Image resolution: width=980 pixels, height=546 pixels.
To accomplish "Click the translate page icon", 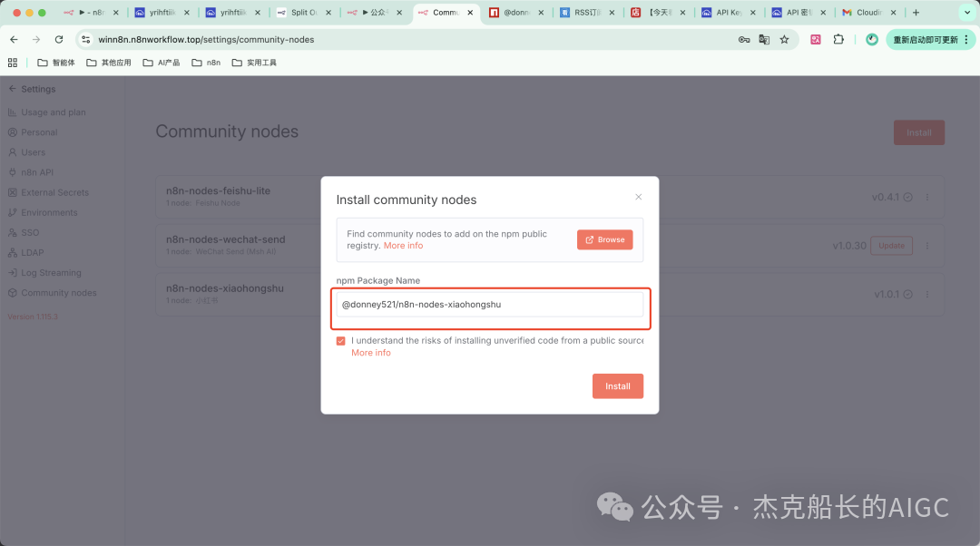I will tap(764, 39).
